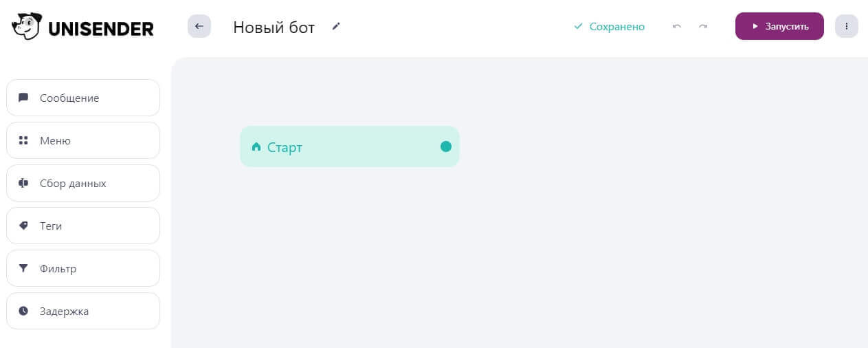Click the Сохранено status label

click(616, 27)
